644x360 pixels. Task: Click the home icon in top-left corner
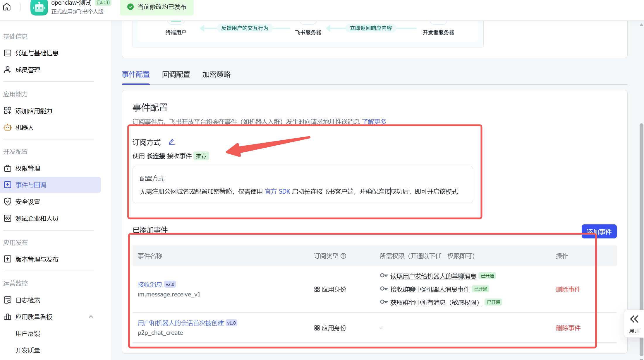tap(6, 7)
